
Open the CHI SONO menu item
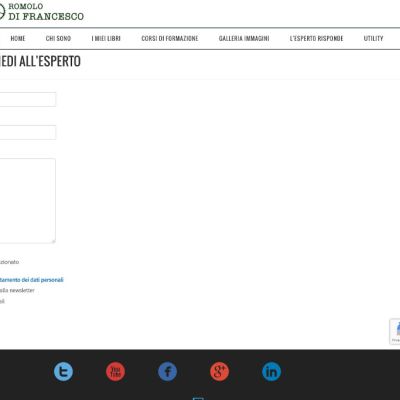click(x=58, y=38)
